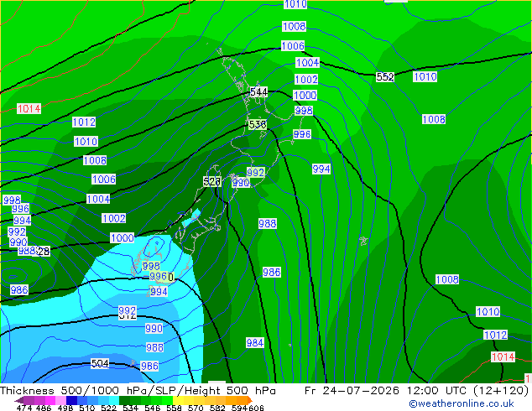
Task: Click the 984 isobar label
Action: point(255,343)
